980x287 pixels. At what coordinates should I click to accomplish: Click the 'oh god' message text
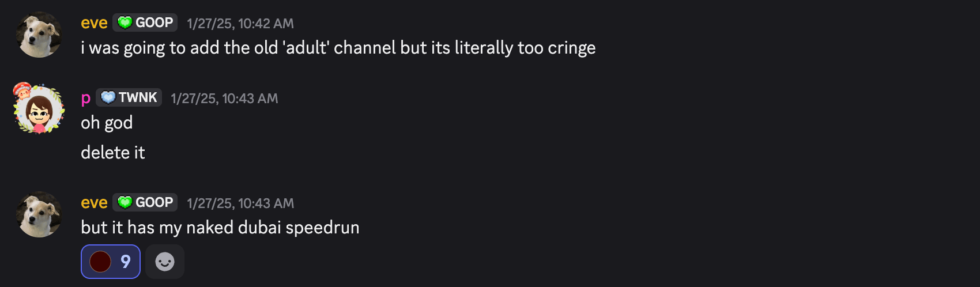pyautogui.click(x=107, y=123)
